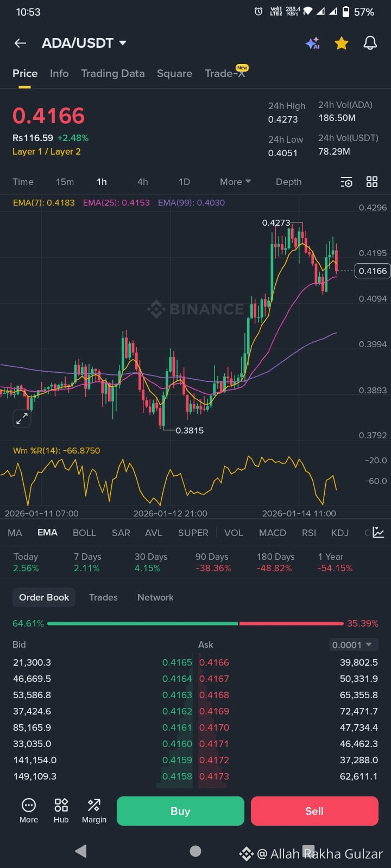391x868 pixels.
Task: Tap the Android home circle button
Action: 195,851
